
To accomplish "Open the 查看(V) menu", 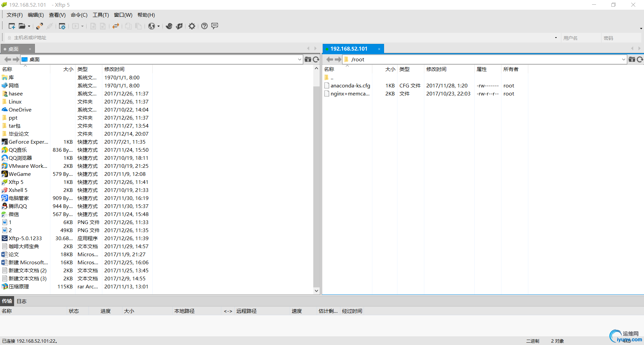I will pyautogui.click(x=57, y=15).
